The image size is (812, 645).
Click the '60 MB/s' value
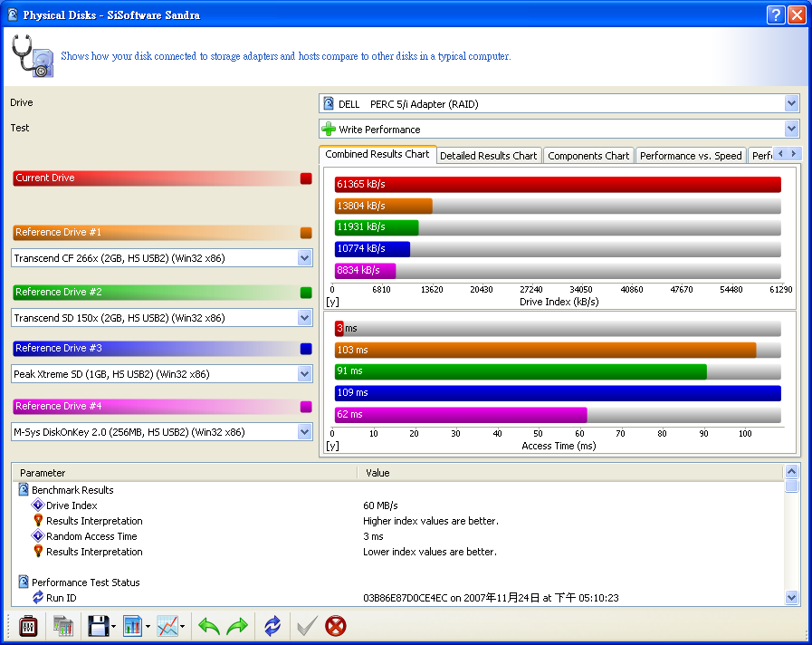pyautogui.click(x=380, y=505)
